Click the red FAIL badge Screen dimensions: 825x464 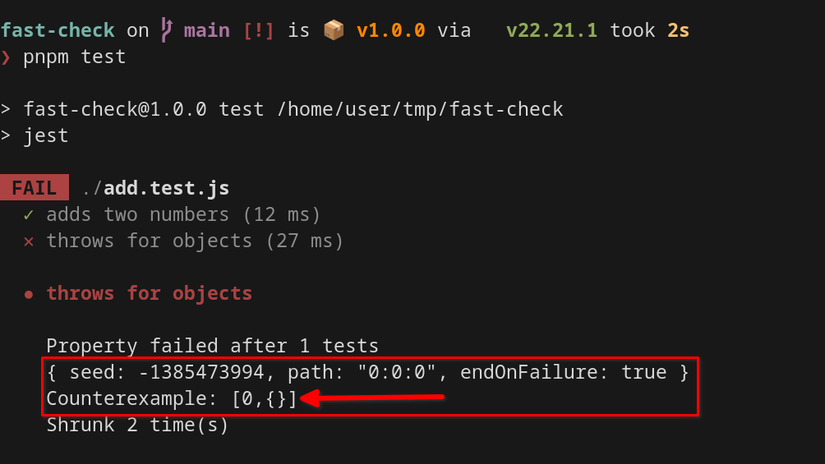point(35,188)
